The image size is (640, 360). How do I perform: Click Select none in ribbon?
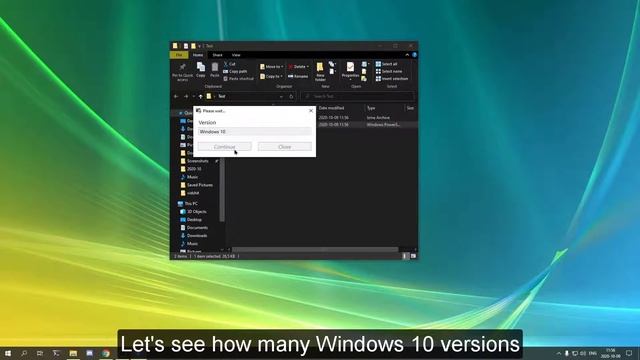point(389,71)
